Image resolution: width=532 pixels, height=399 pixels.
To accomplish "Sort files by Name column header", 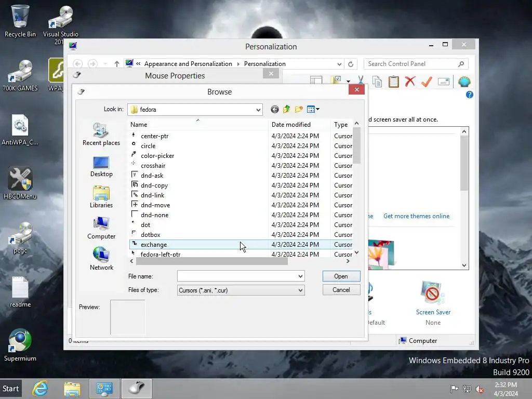I will coord(198,125).
